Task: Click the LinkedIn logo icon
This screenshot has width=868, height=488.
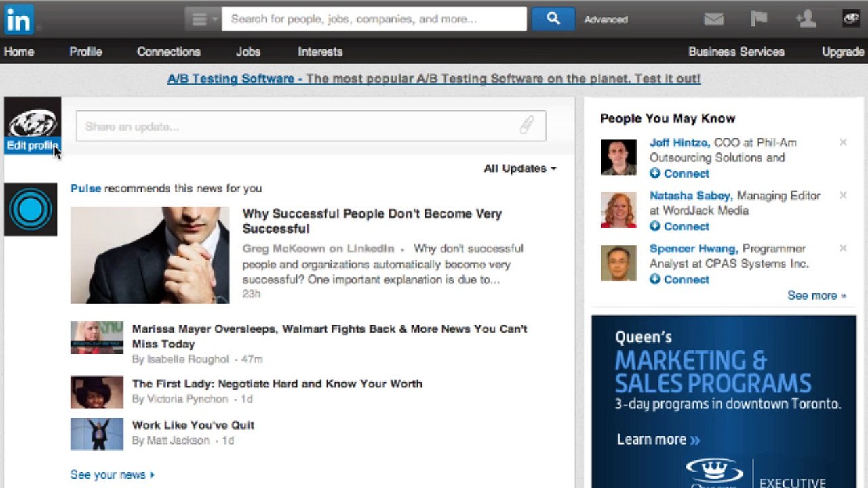Action: [x=18, y=19]
